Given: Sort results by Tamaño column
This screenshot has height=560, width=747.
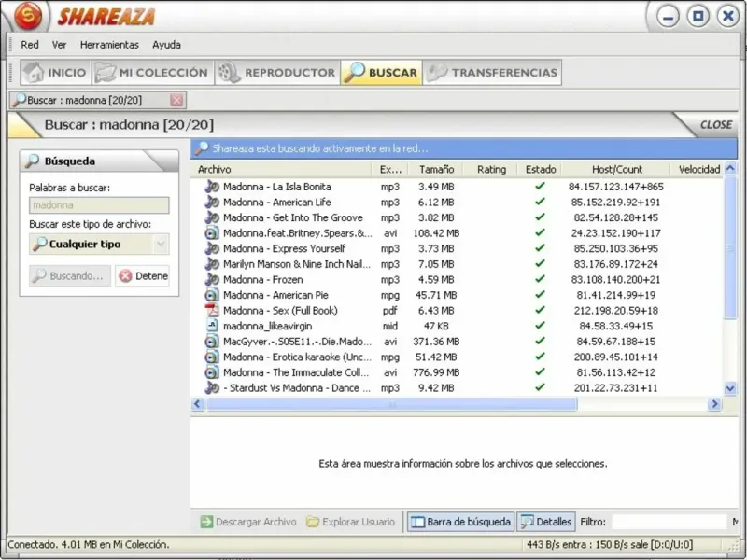Looking at the screenshot, I should [436, 169].
